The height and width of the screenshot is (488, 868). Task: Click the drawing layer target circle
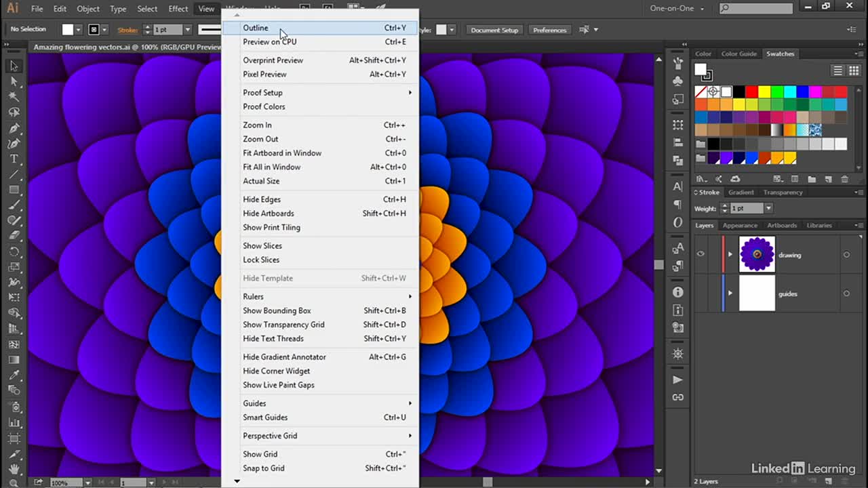point(846,255)
